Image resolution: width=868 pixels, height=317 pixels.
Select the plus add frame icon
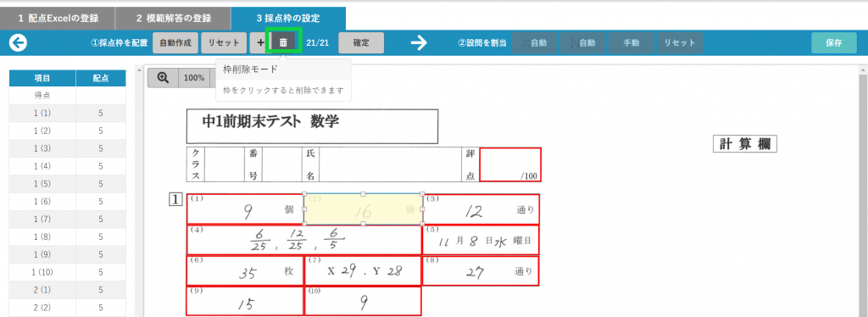click(x=260, y=42)
